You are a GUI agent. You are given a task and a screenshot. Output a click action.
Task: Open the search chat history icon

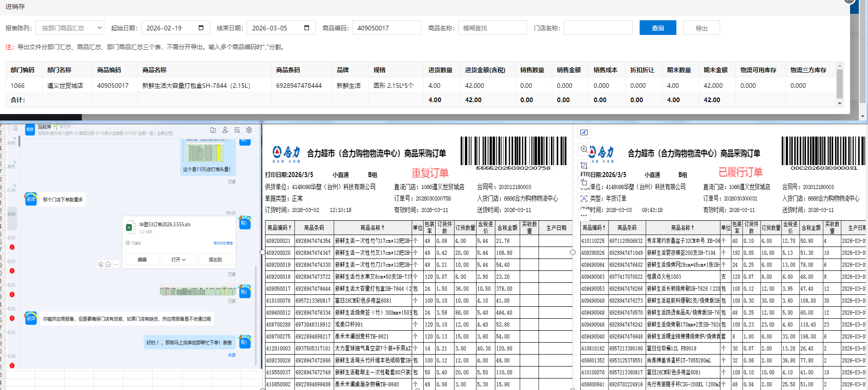tap(237, 130)
